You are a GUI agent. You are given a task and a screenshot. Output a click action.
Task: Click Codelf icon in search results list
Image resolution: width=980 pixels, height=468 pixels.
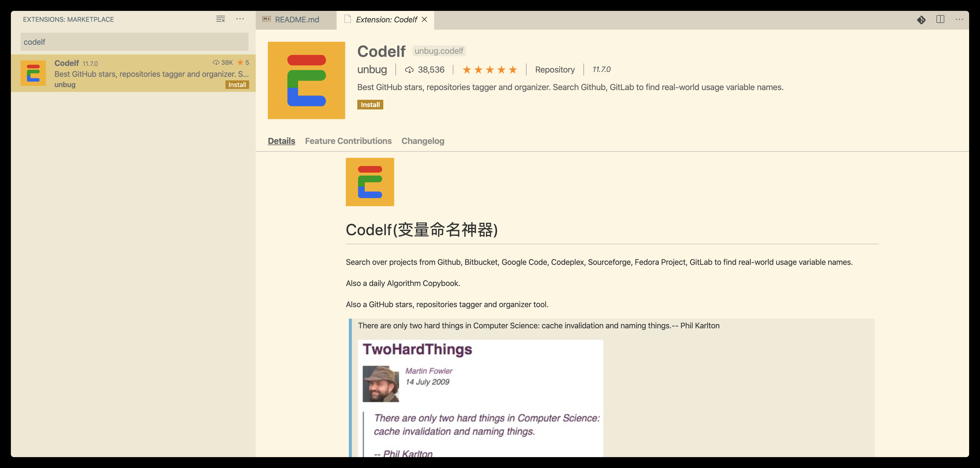tap(33, 73)
